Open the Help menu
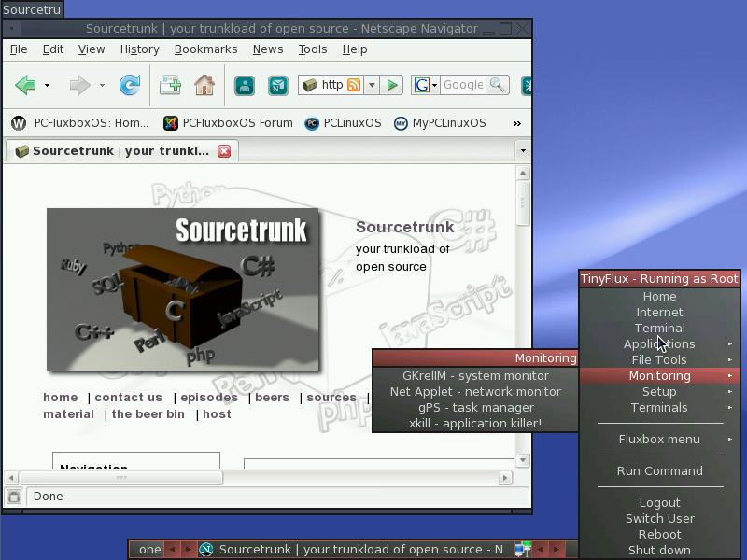Image resolution: width=747 pixels, height=560 pixels. click(355, 49)
